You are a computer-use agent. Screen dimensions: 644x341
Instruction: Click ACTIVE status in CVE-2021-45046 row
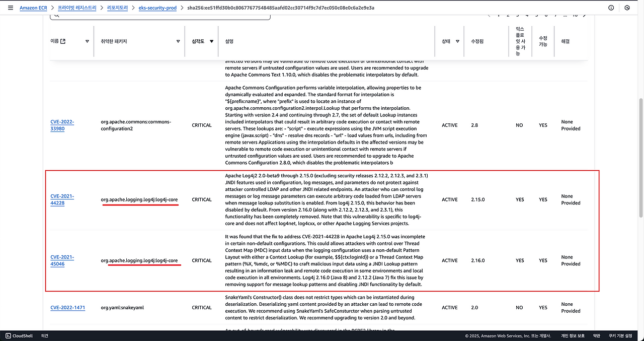450,260
